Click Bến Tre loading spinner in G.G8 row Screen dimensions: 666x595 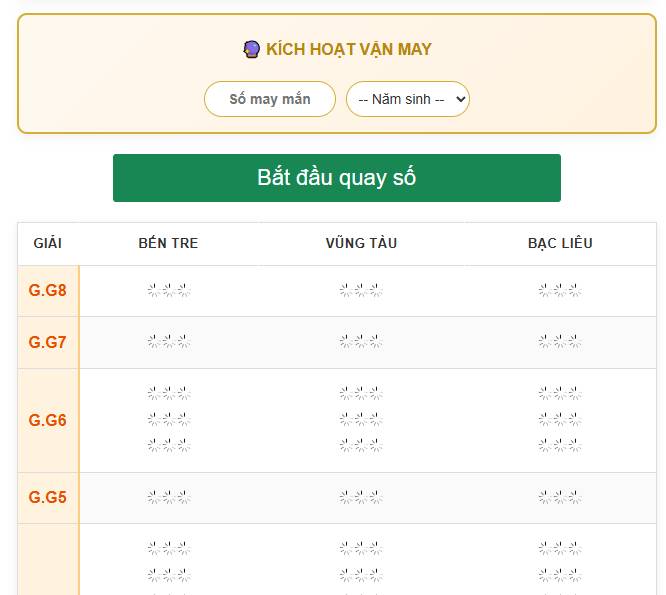point(169,290)
